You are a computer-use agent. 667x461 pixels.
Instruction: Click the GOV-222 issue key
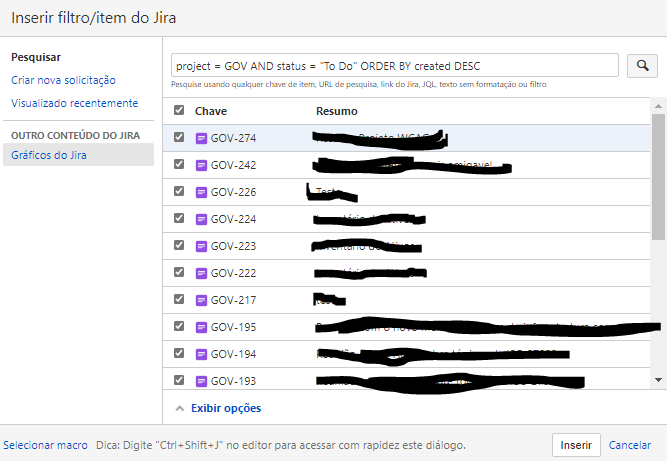(x=233, y=273)
